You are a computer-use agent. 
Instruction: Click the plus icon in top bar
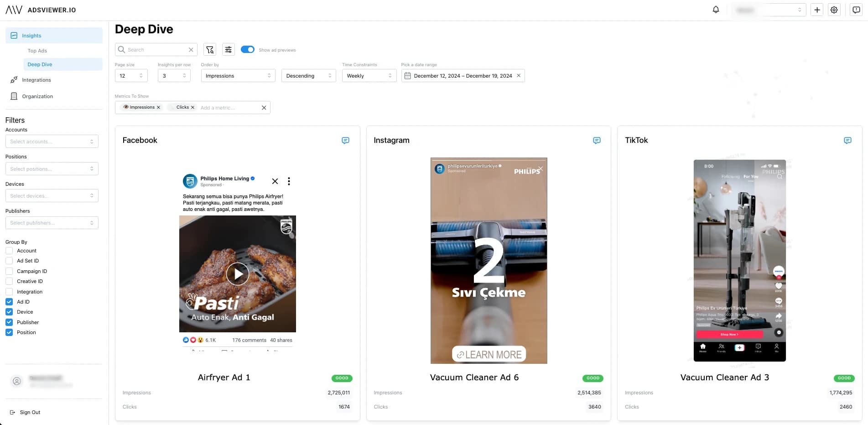(817, 10)
